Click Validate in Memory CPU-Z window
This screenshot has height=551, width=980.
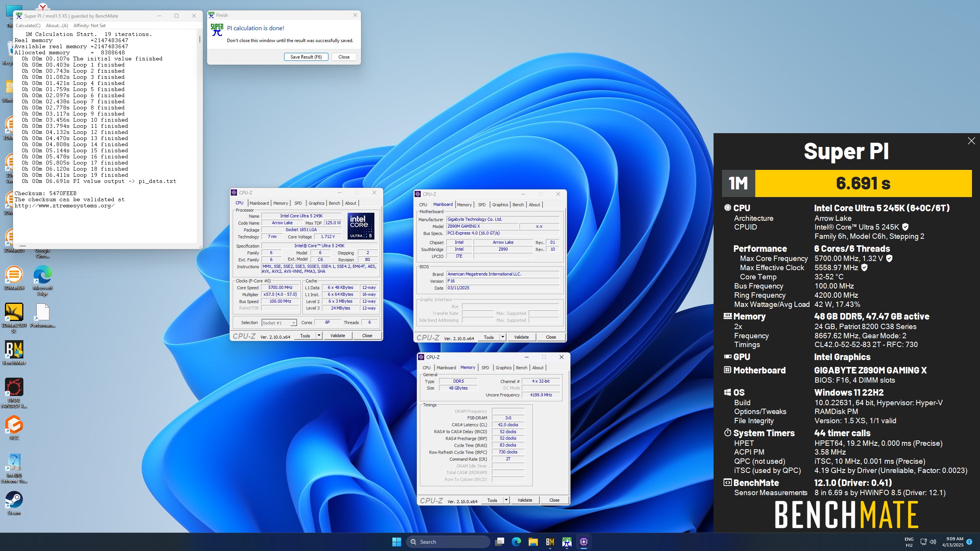(x=525, y=500)
